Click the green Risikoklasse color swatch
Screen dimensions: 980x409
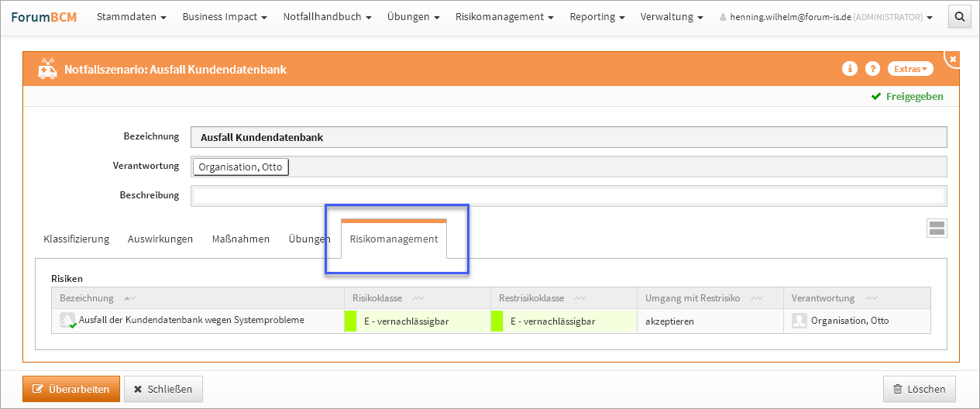click(350, 321)
